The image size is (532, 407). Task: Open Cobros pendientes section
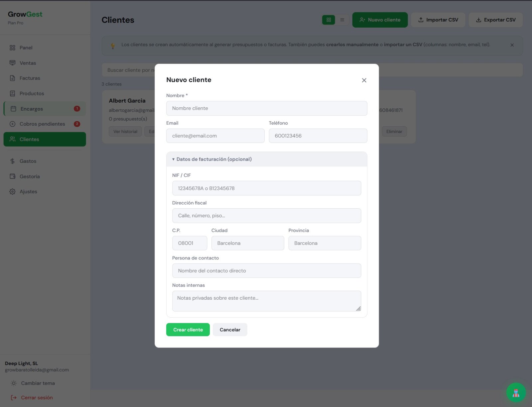42,124
